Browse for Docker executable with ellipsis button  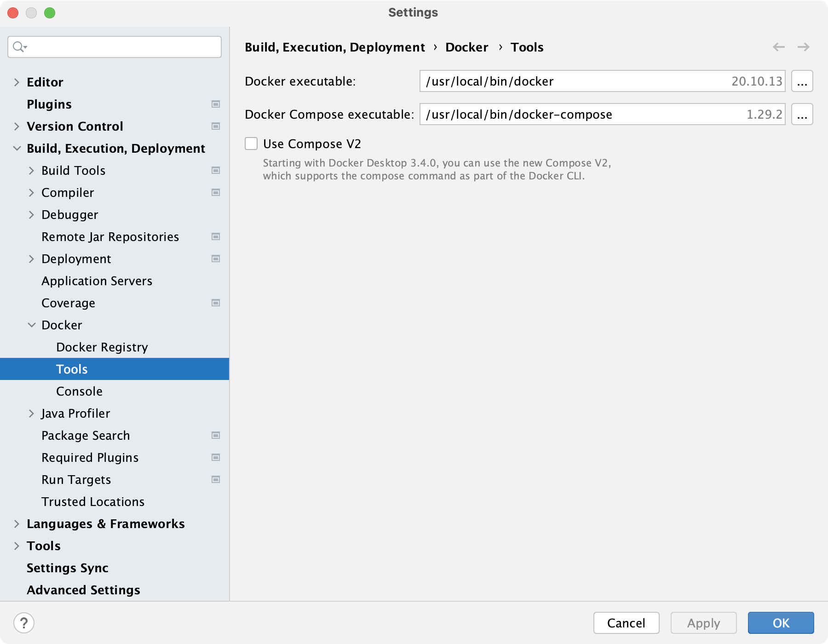pyautogui.click(x=802, y=81)
